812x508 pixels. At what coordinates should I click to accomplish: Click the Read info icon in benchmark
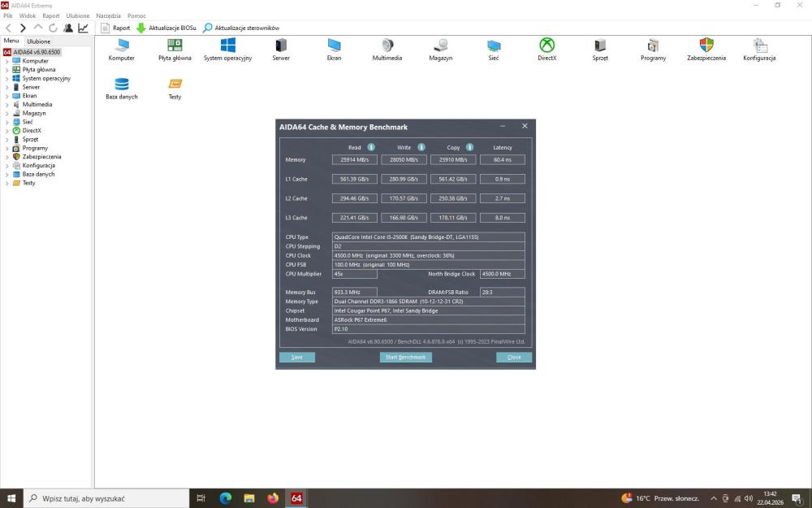(x=371, y=147)
